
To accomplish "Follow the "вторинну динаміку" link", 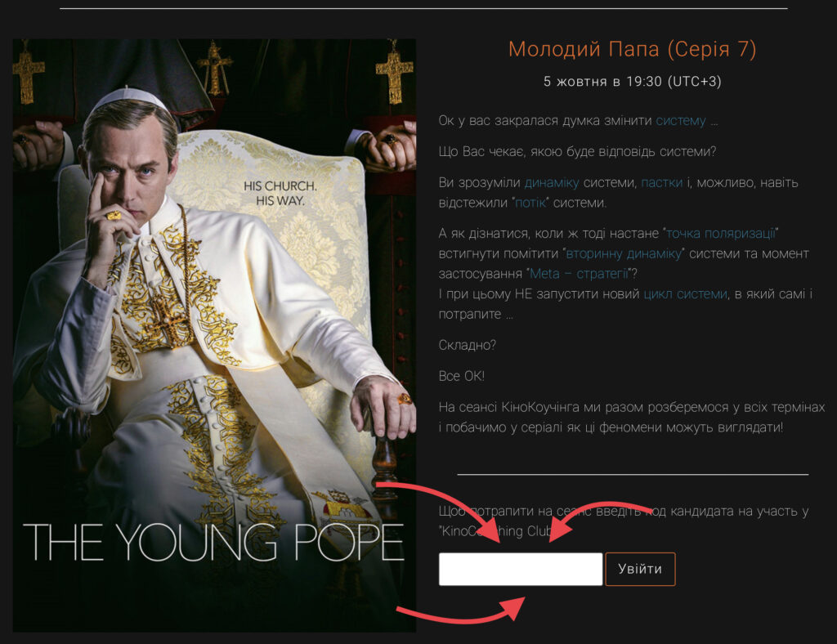I will 624,253.
